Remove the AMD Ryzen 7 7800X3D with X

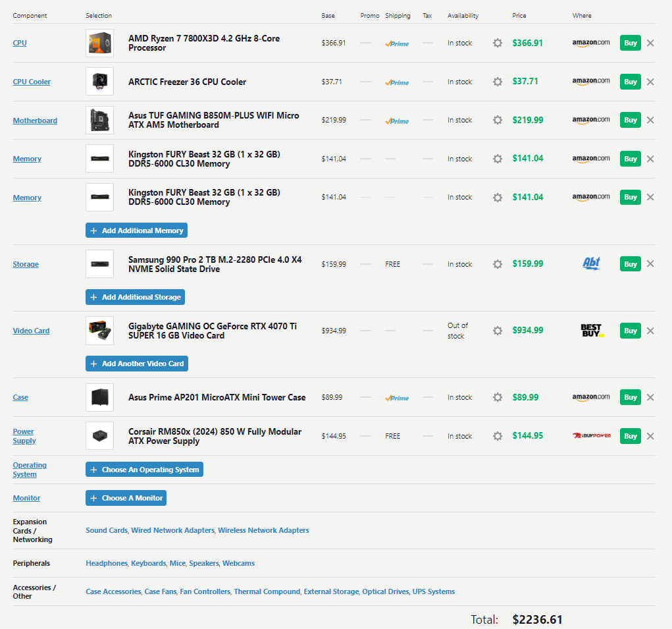[650, 43]
